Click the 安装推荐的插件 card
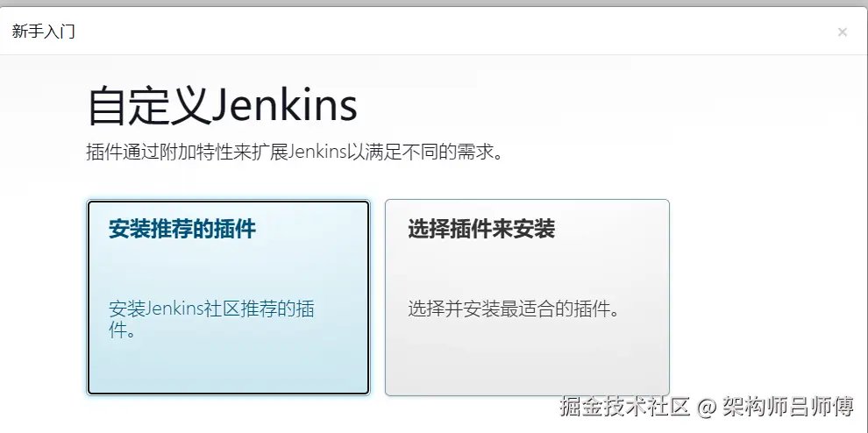Image resolution: width=868 pixels, height=433 pixels. pyautogui.click(x=228, y=297)
